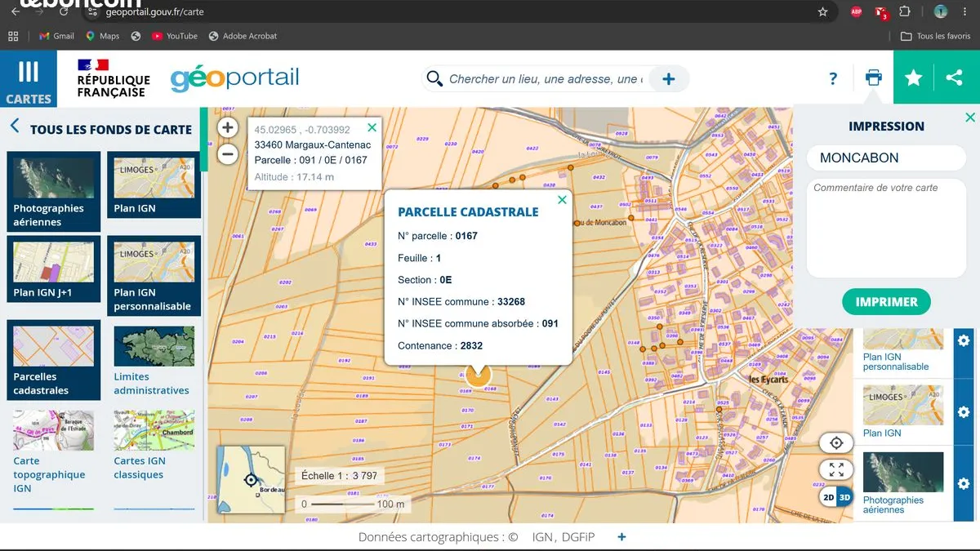980x551 pixels.
Task: Click the 33460 Margaux-Cantenac text
Action: point(313,145)
